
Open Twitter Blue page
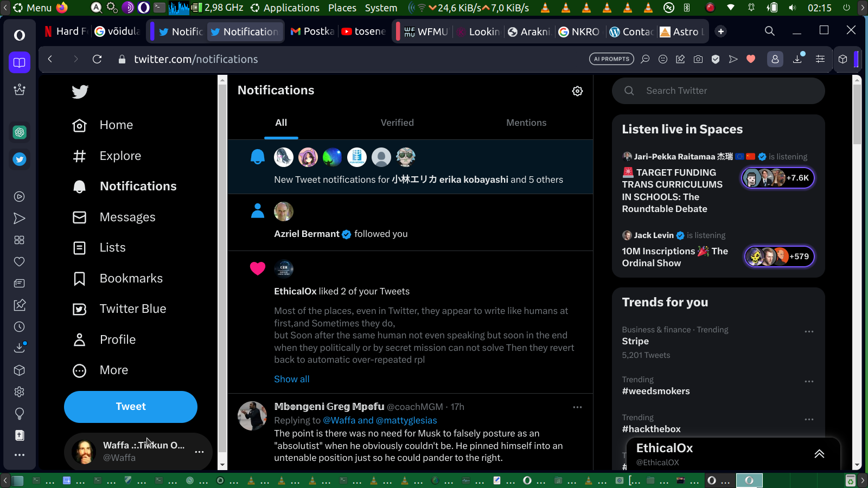119,309
